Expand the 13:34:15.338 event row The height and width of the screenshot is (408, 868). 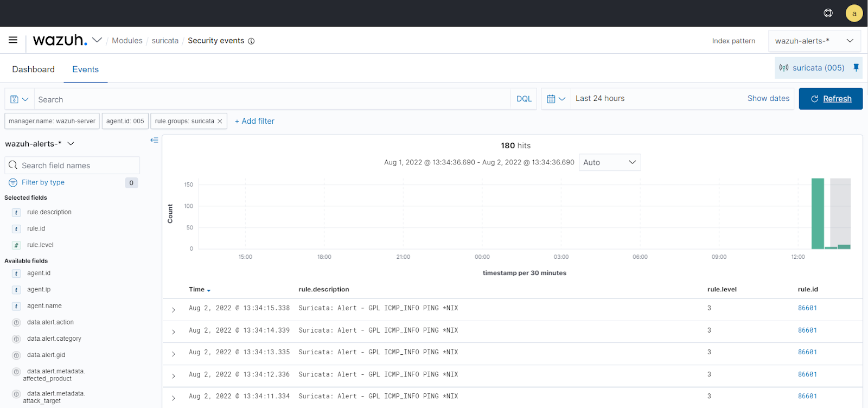point(174,310)
